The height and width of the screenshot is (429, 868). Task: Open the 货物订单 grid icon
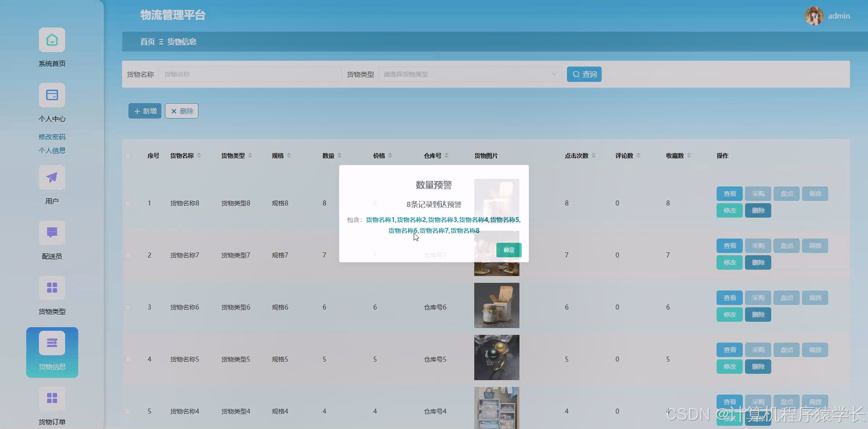(52, 398)
